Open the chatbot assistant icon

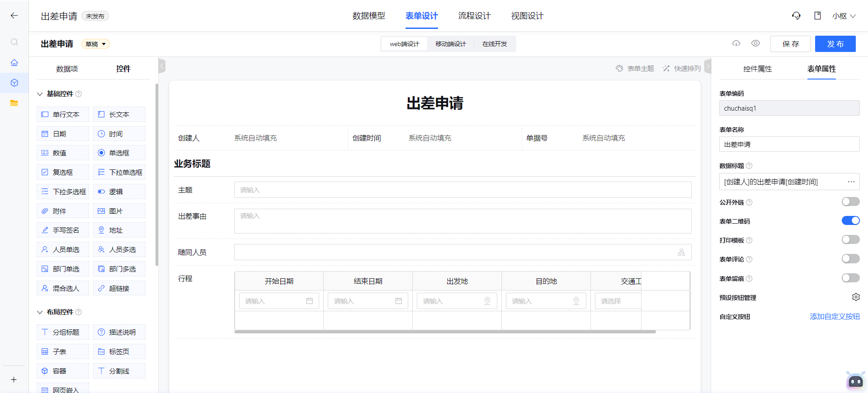[855, 381]
